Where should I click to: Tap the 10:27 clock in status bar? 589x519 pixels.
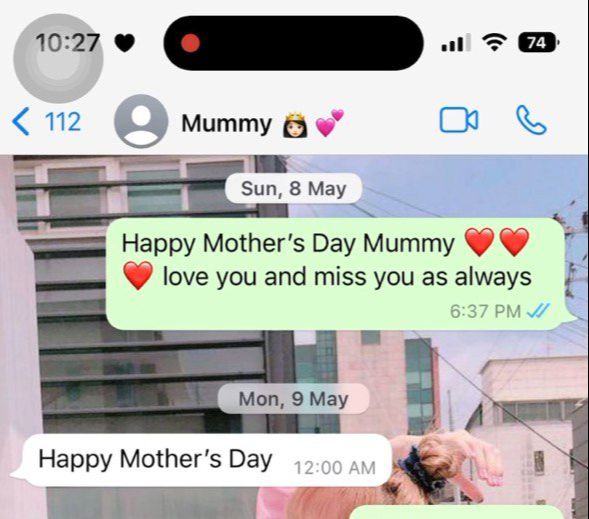coord(68,43)
